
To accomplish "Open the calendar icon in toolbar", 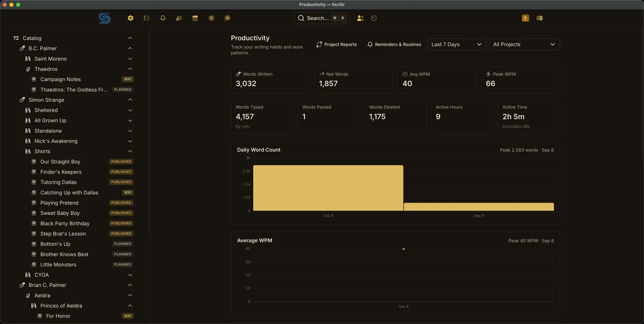I will (x=195, y=18).
